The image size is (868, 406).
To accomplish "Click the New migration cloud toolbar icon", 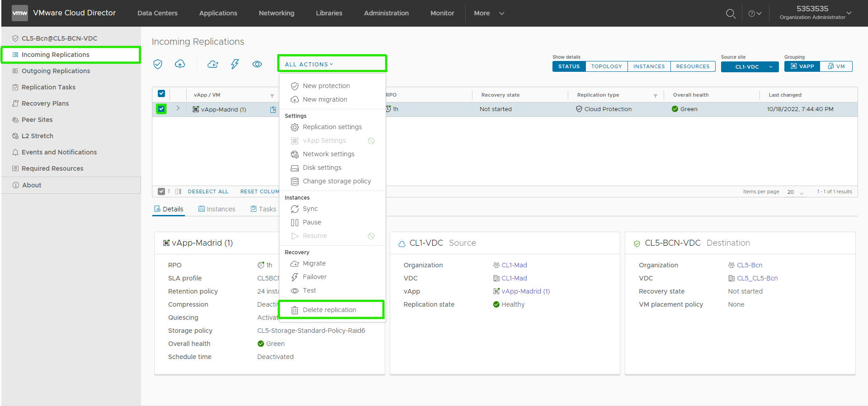I will point(180,64).
